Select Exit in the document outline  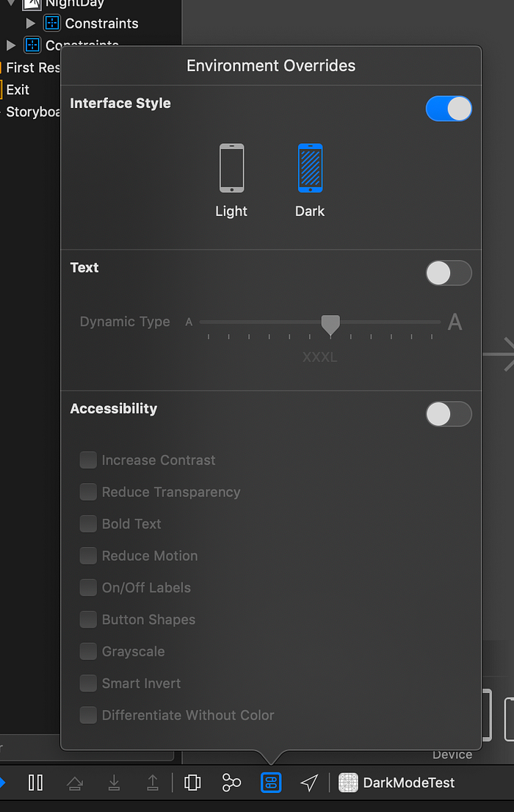click(19, 90)
